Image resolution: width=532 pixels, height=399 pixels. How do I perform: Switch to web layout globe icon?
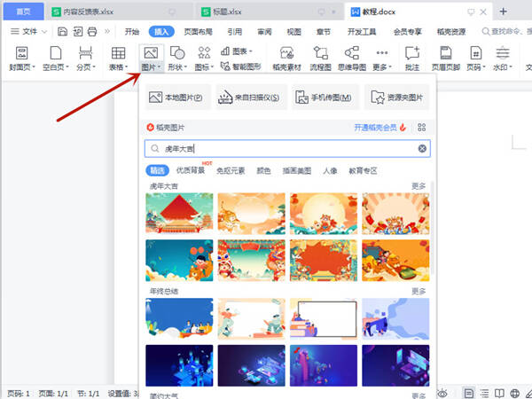(514, 393)
